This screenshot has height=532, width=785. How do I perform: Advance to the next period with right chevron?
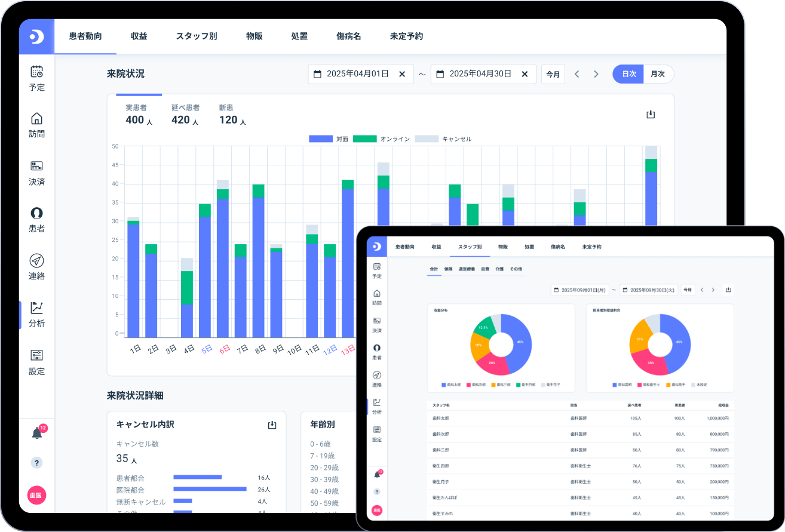(x=596, y=74)
